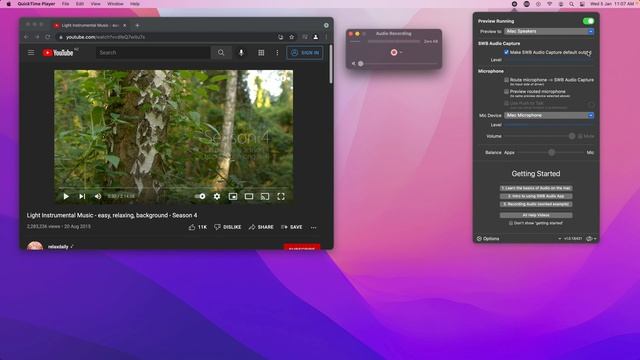This screenshot has width=640, height=360.
Task: Skip to next YouTube video
Action: [82, 196]
